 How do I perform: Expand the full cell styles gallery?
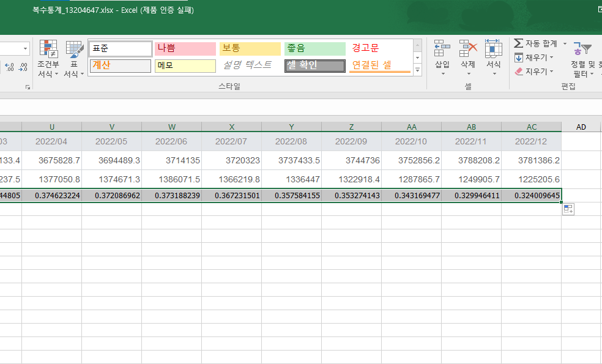coord(418,70)
